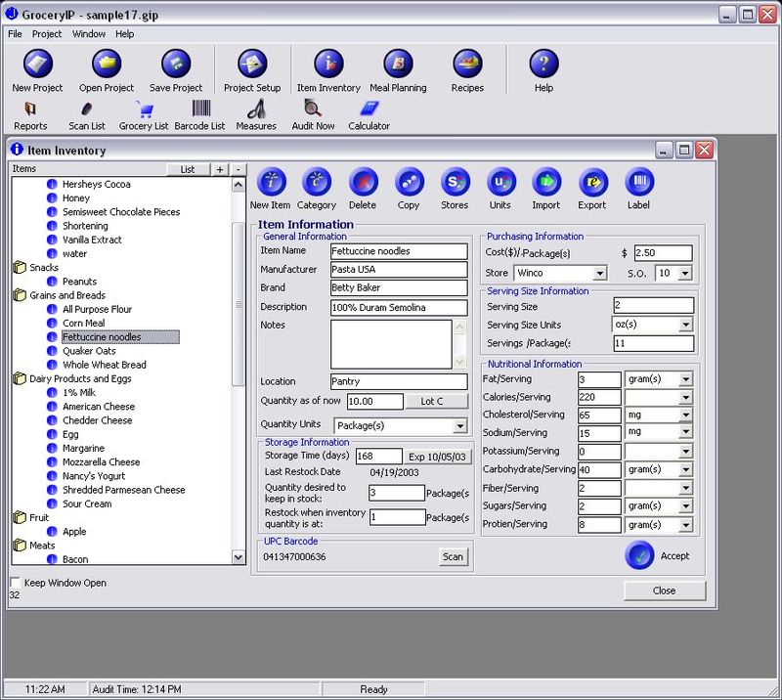Screen dimensions: 782x700
Task: Click the Cost per package field
Action: coord(664,253)
